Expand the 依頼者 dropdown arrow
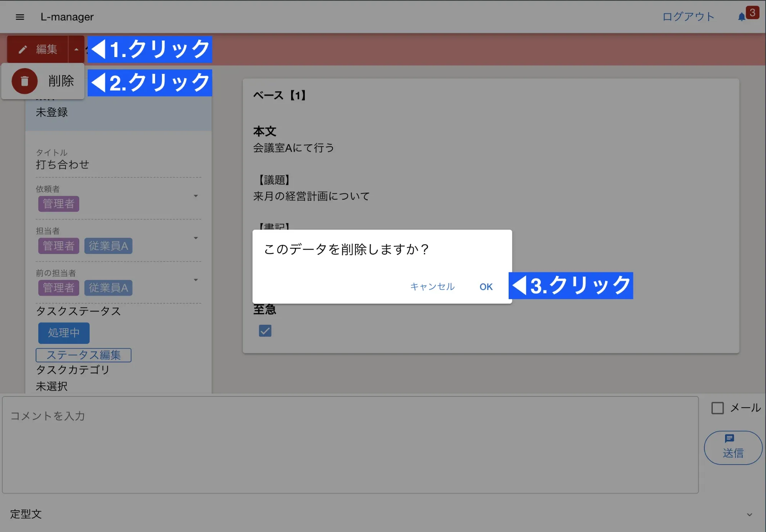The height and width of the screenshot is (532, 766). click(196, 196)
